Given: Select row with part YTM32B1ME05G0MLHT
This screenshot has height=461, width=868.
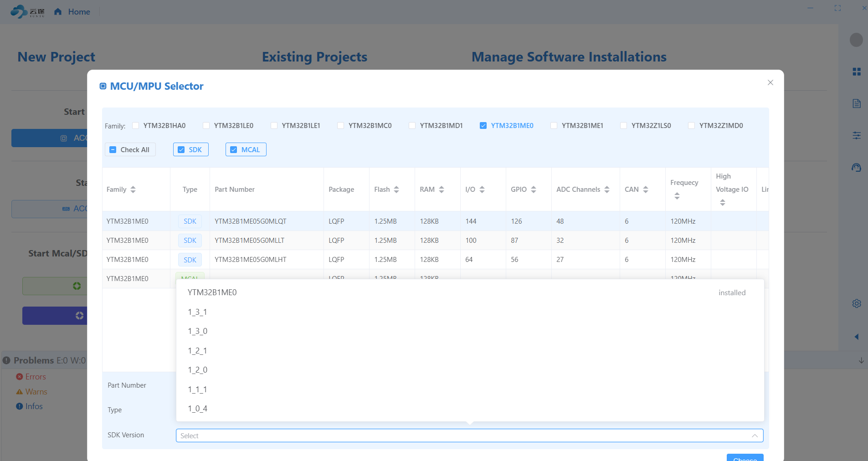Looking at the screenshot, I should (435, 259).
